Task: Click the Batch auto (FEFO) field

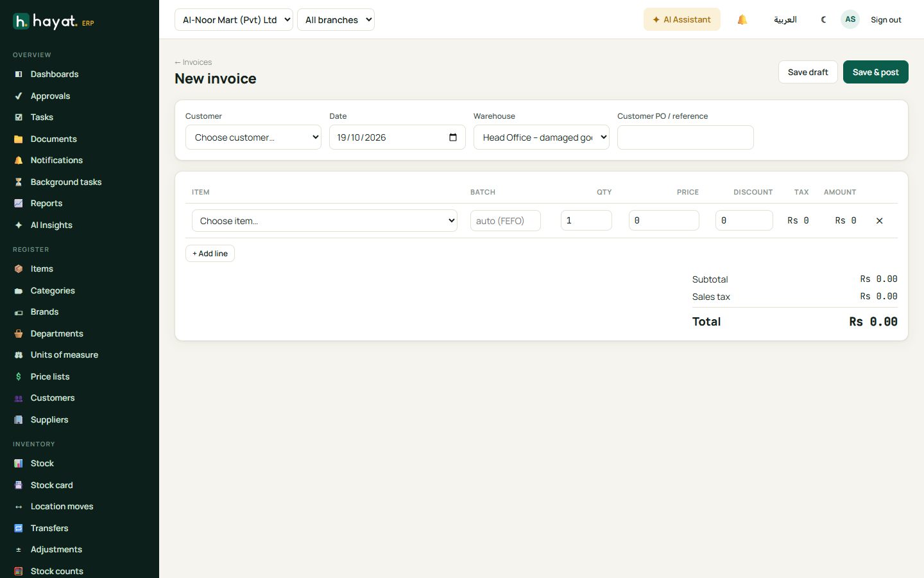Action: [x=506, y=221]
